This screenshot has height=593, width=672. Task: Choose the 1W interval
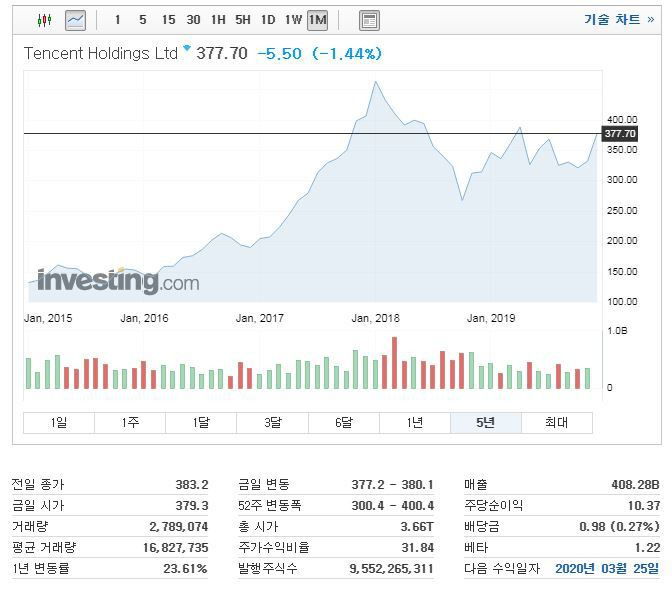[x=294, y=20]
